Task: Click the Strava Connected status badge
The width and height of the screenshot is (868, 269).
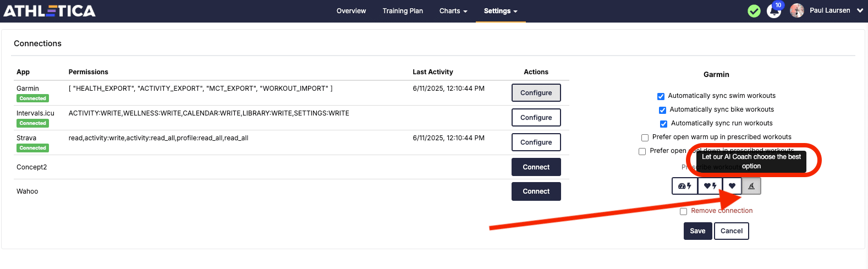Action: [x=33, y=148]
